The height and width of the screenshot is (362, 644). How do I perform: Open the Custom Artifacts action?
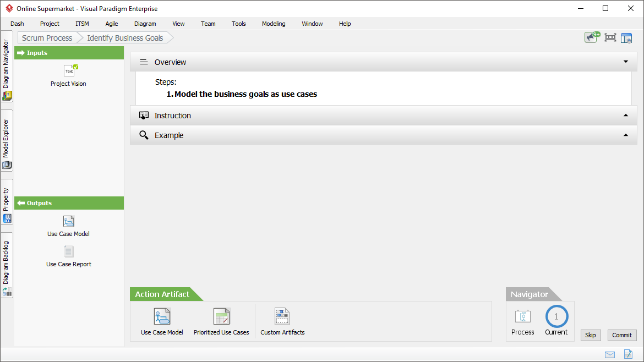282,316
